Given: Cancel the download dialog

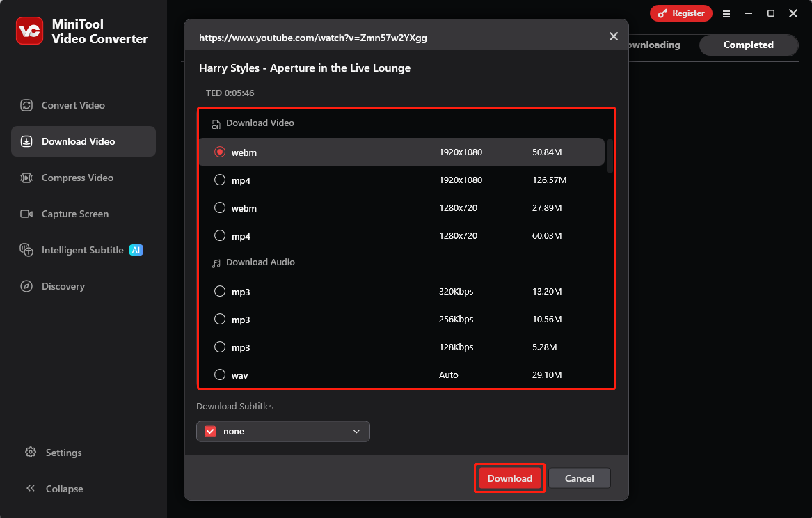Looking at the screenshot, I should pos(579,478).
